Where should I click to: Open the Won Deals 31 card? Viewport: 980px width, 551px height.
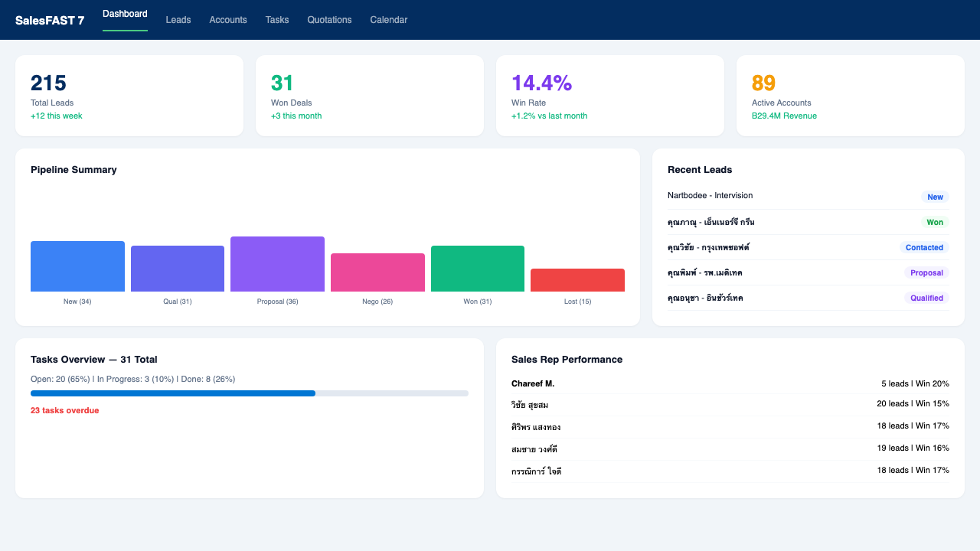tap(370, 96)
